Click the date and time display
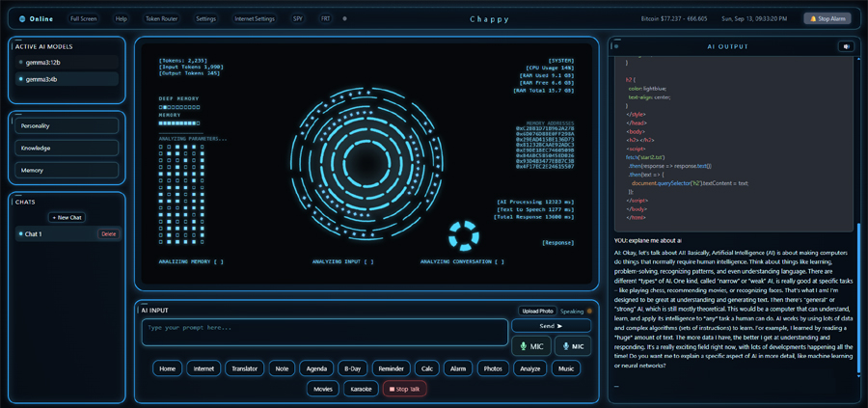 pos(754,19)
